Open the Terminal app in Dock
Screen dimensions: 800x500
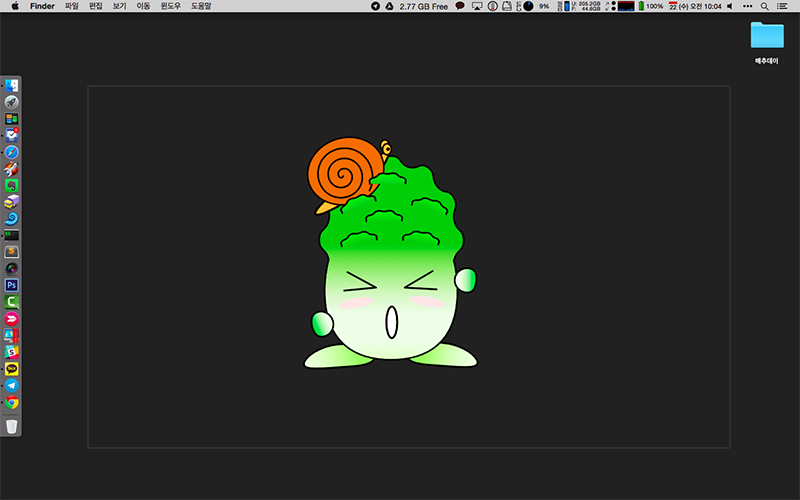tap(11, 235)
